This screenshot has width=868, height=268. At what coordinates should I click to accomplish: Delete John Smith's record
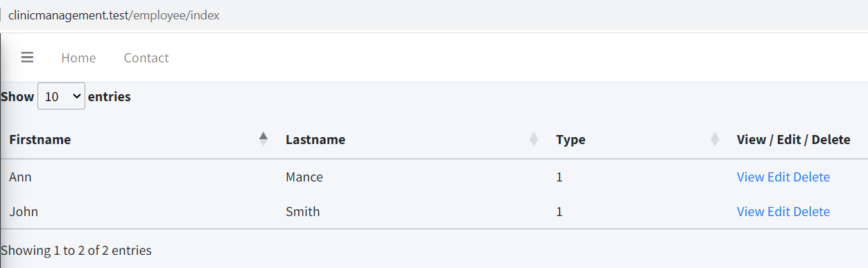point(812,211)
